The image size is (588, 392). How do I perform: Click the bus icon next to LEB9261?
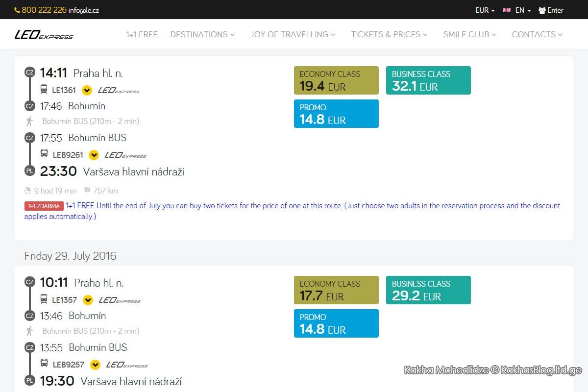click(x=44, y=154)
